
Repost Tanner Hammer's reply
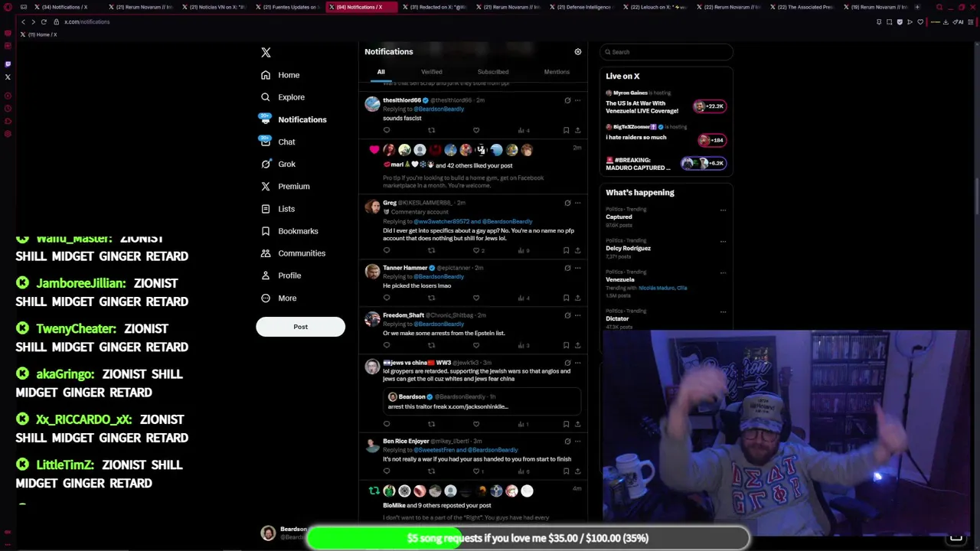point(431,298)
